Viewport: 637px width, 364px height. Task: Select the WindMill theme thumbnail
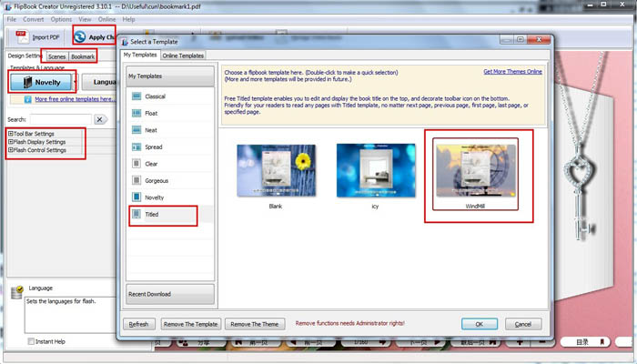475,171
